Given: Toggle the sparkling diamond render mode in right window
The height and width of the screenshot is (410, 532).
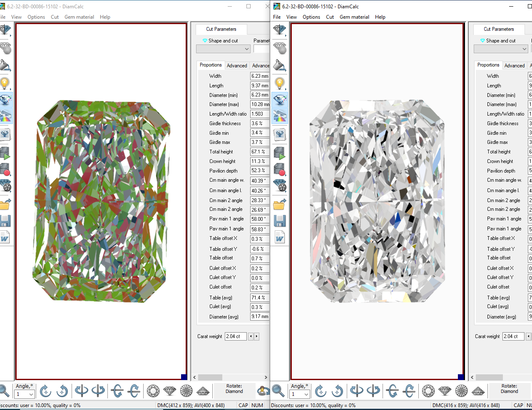Looking at the screenshot, I should click(279, 100).
